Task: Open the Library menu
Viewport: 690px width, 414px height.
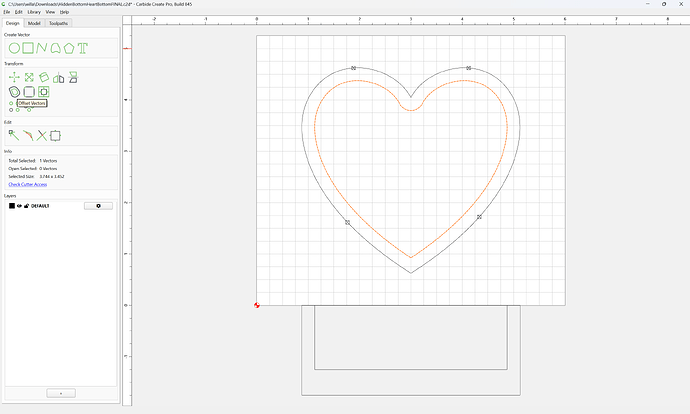Action: (34, 12)
